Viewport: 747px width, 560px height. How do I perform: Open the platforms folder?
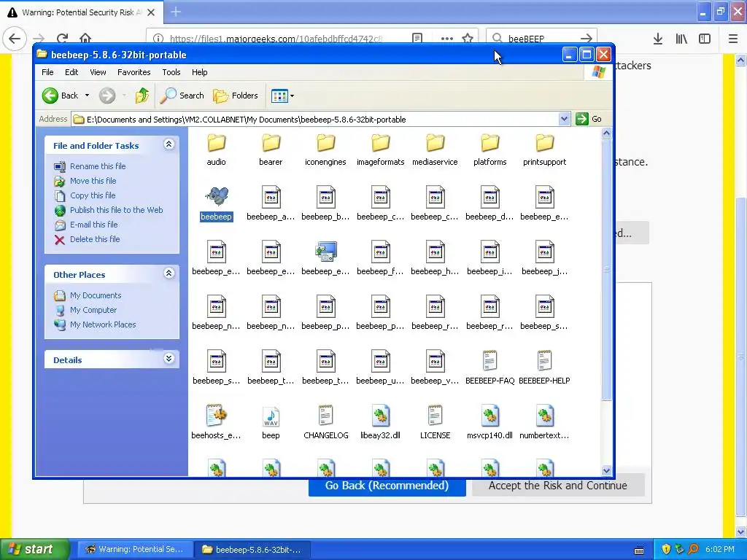pos(489,143)
